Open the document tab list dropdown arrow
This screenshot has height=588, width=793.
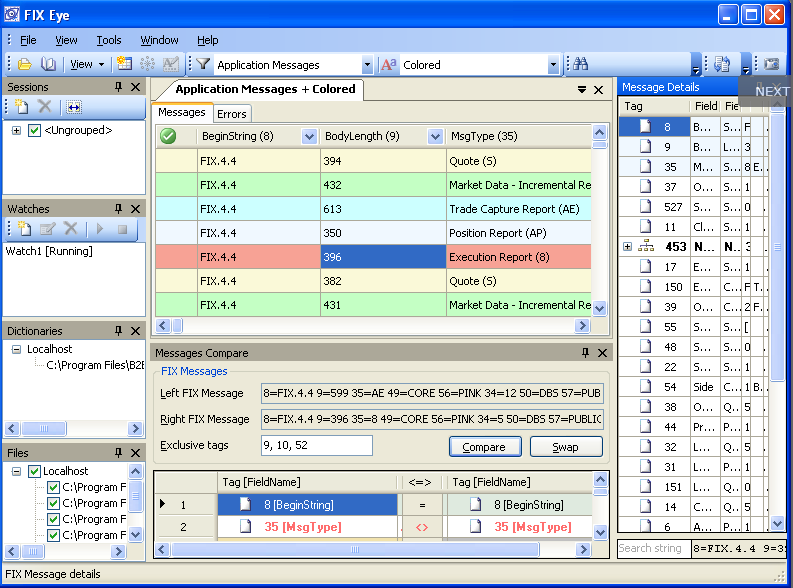(x=582, y=89)
